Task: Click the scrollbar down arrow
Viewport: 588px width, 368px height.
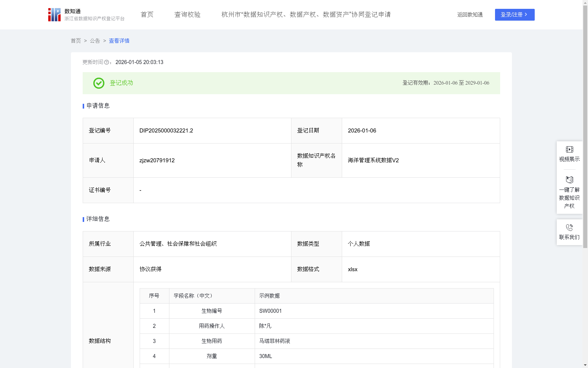Action: (x=585, y=365)
